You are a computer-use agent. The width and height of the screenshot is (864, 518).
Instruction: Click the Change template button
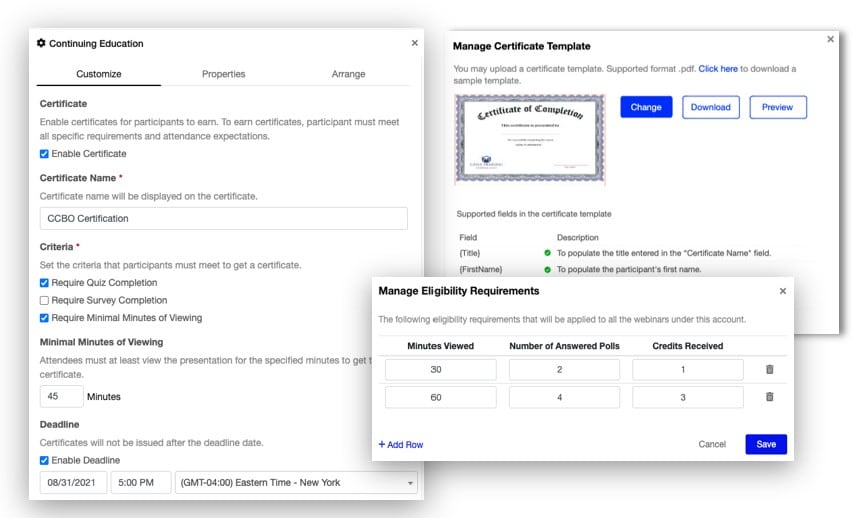646,107
